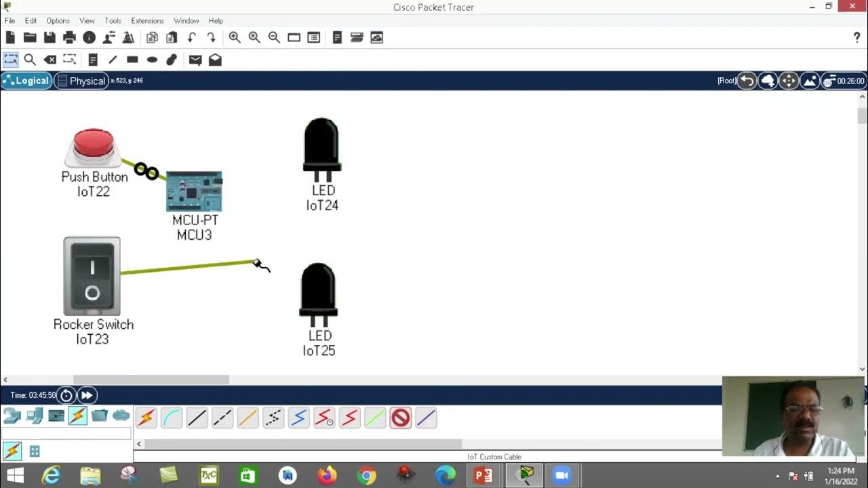Choose the Delete tool
This screenshot has width=868, height=488.
point(50,60)
